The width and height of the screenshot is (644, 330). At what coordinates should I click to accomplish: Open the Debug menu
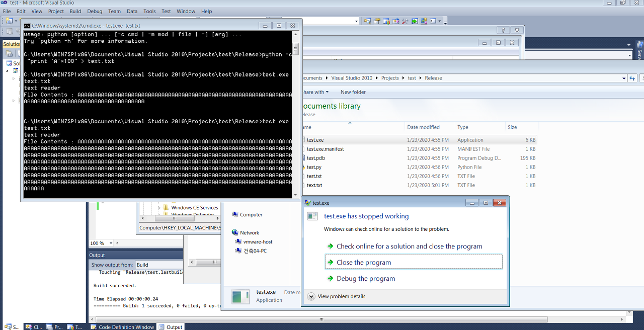click(95, 11)
